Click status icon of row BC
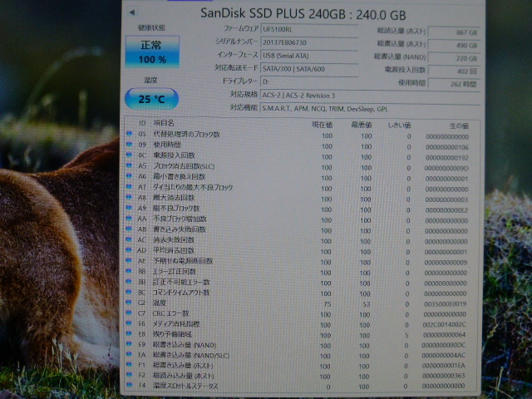This screenshot has height=399, width=532. [129, 292]
